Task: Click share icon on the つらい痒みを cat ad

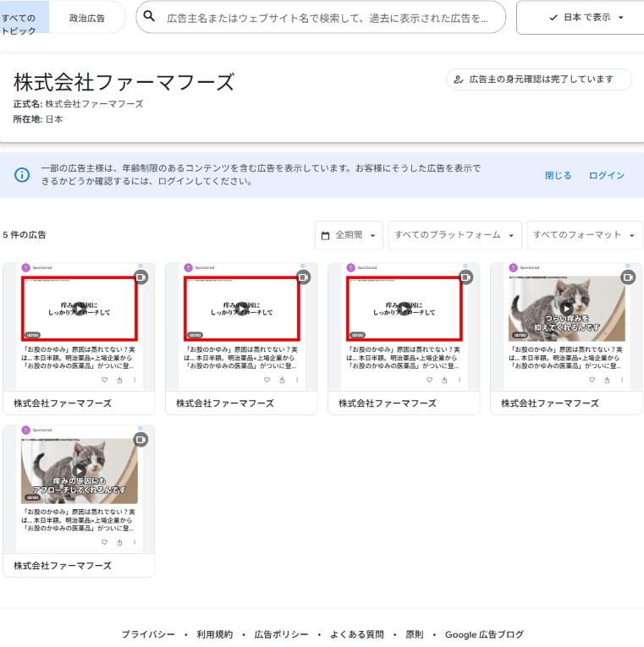Action: coord(607,380)
